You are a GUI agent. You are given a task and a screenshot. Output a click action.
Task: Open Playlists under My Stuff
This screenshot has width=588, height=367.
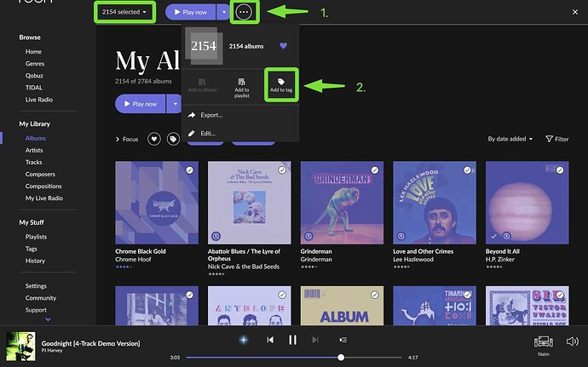tap(36, 237)
